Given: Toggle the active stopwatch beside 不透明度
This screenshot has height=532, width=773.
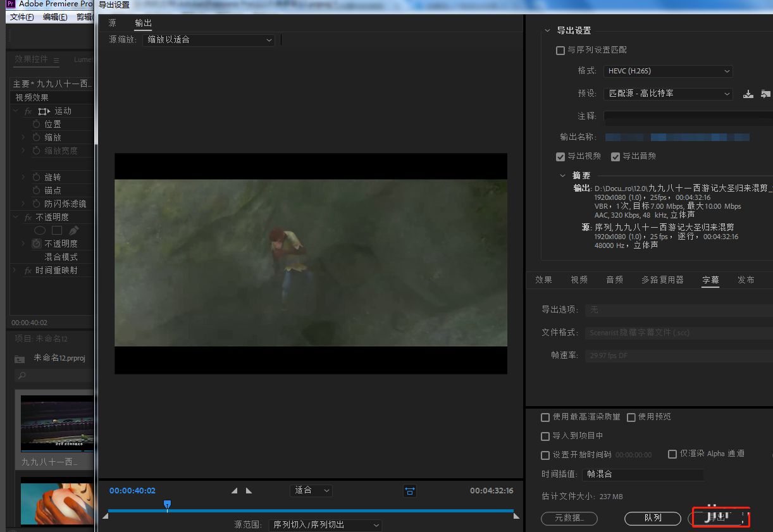Looking at the screenshot, I should pyautogui.click(x=37, y=244).
